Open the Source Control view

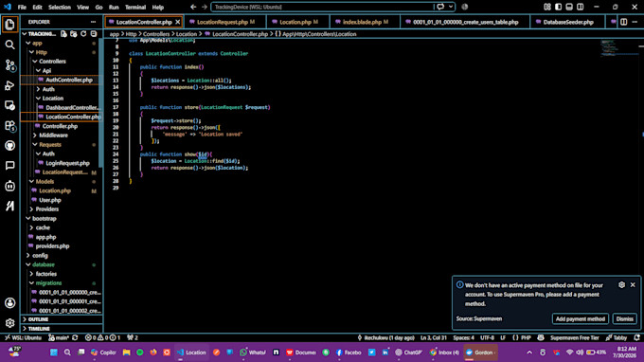click(x=9, y=65)
